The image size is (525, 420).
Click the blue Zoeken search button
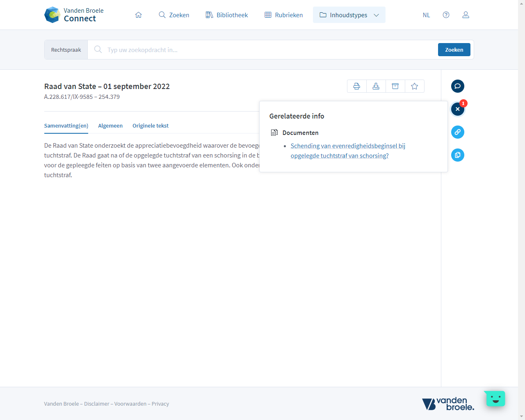pos(454,50)
